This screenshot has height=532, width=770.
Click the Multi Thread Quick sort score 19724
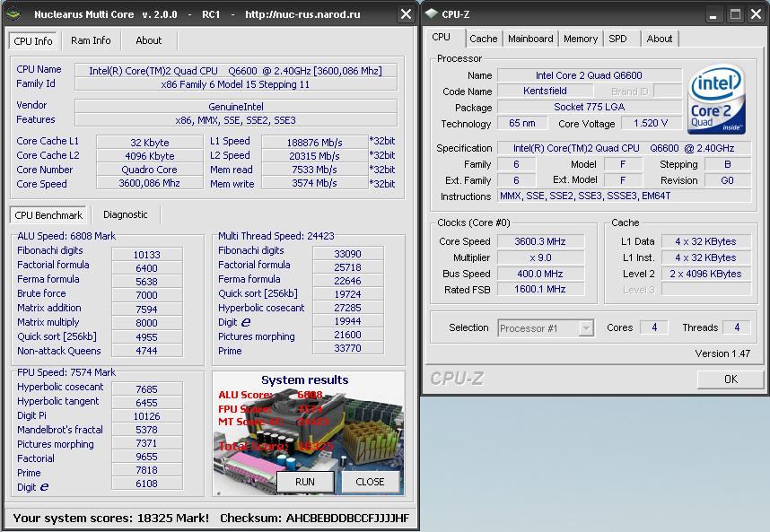[x=347, y=294]
